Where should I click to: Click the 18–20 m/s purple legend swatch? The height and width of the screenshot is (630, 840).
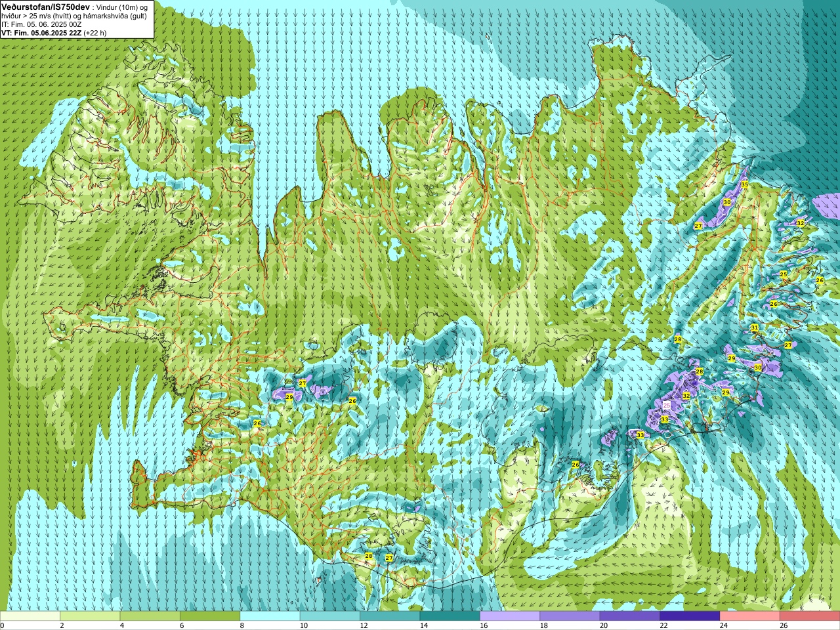tap(570, 616)
